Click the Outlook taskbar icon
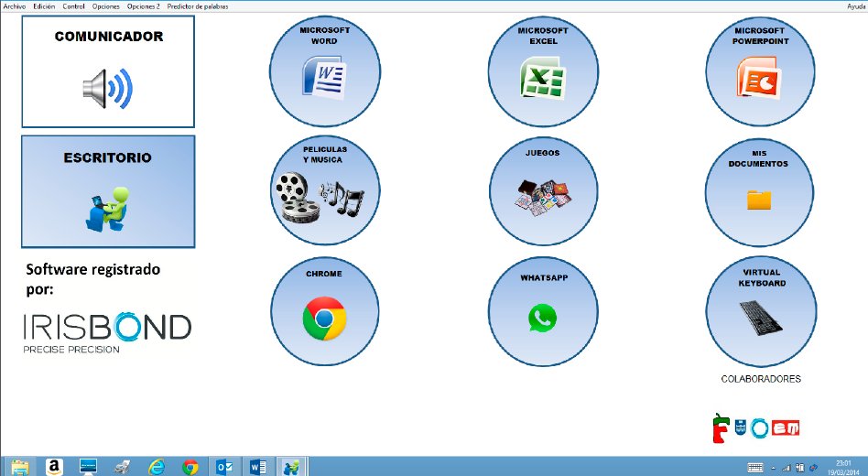 (x=223, y=466)
